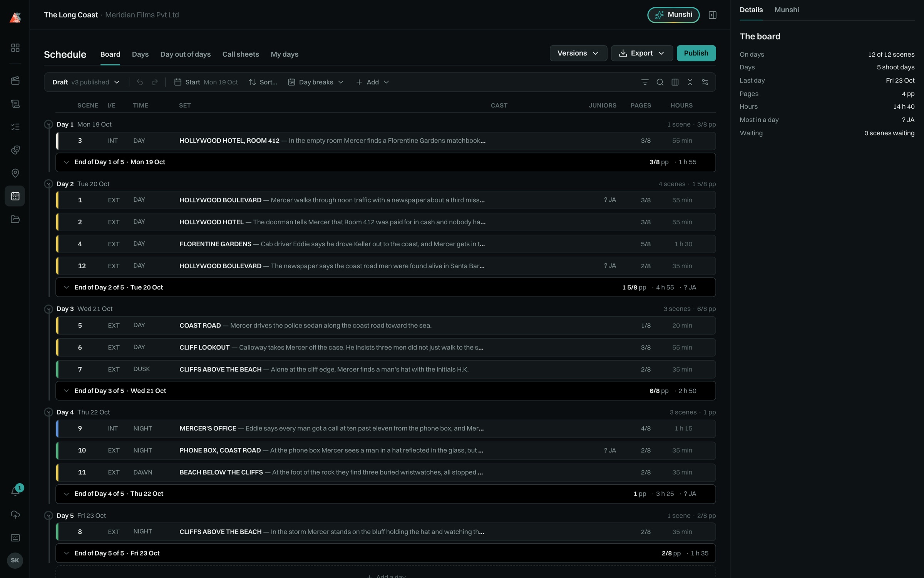Select scene 4 FLORENTINE GARDENS row

tap(386, 244)
